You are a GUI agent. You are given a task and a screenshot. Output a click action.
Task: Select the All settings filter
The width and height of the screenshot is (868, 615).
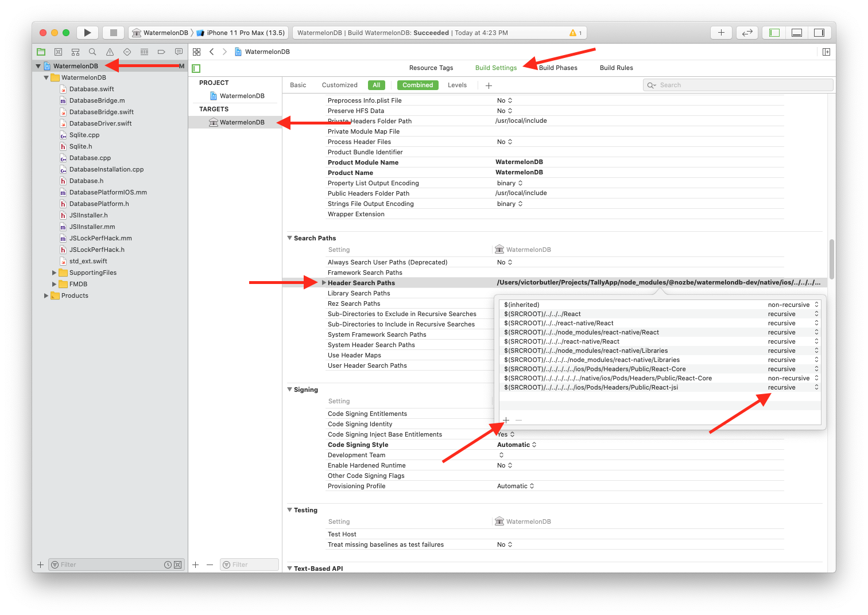(377, 85)
